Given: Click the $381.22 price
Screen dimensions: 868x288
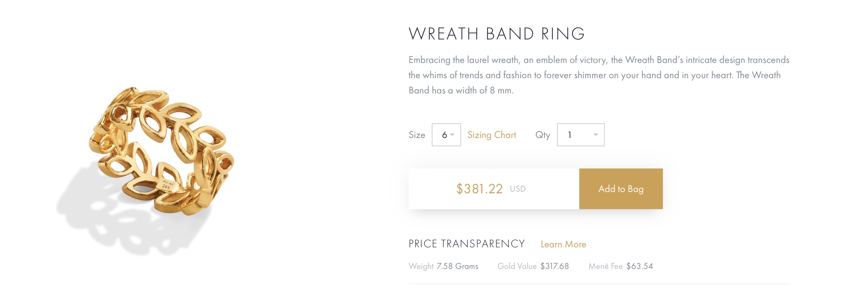Looking at the screenshot, I should click(x=479, y=189).
